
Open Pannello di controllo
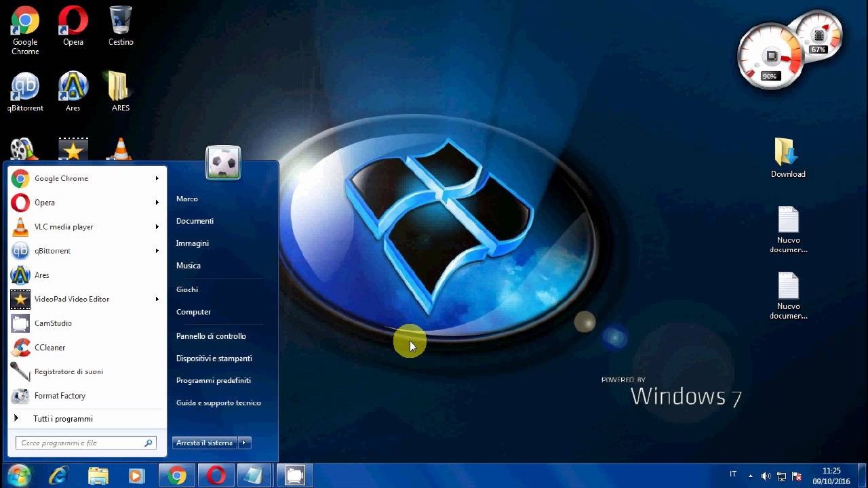211,336
